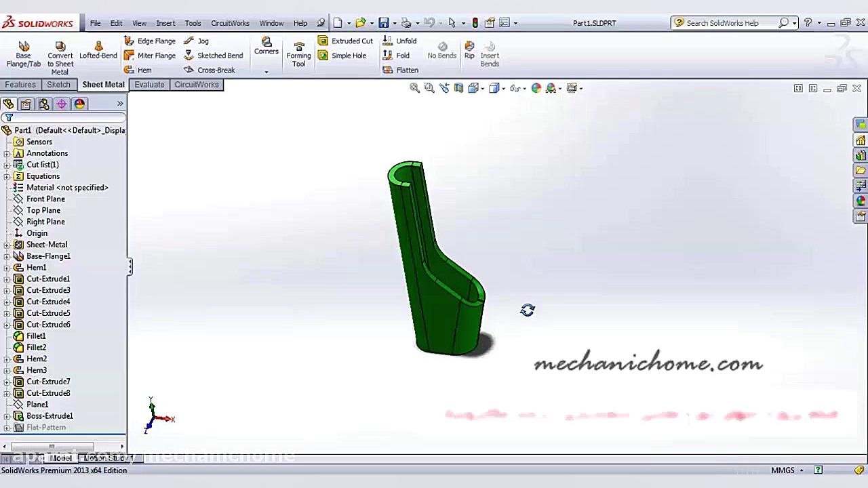
Task: Click the Hem tool
Action: point(138,70)
